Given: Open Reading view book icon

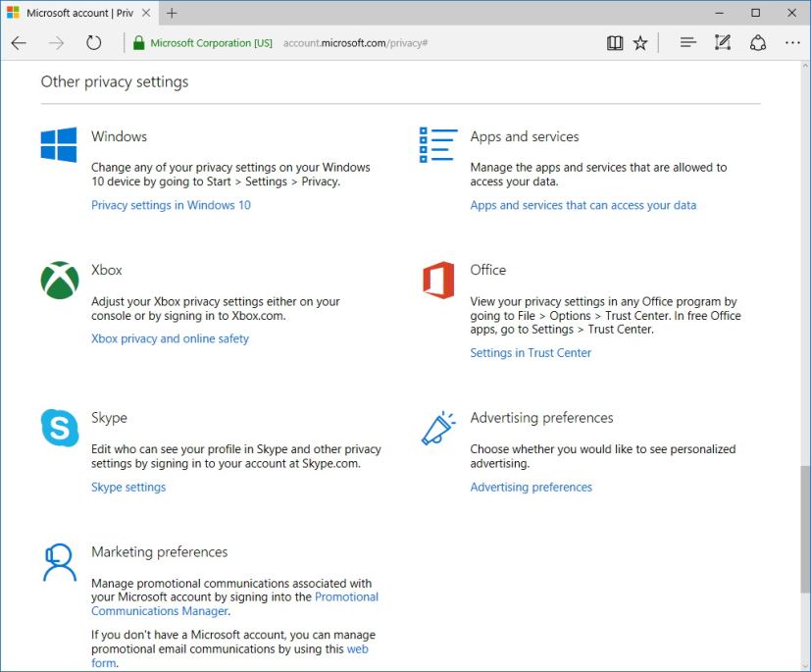Looking at the screenshot, I should 615,43.
